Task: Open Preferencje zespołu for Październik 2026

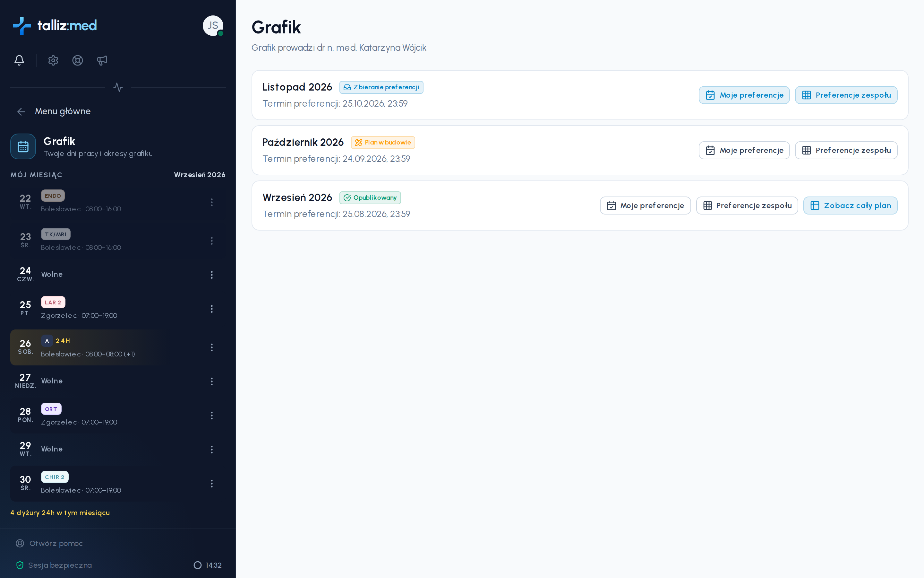Action: [x=846, y=150]
